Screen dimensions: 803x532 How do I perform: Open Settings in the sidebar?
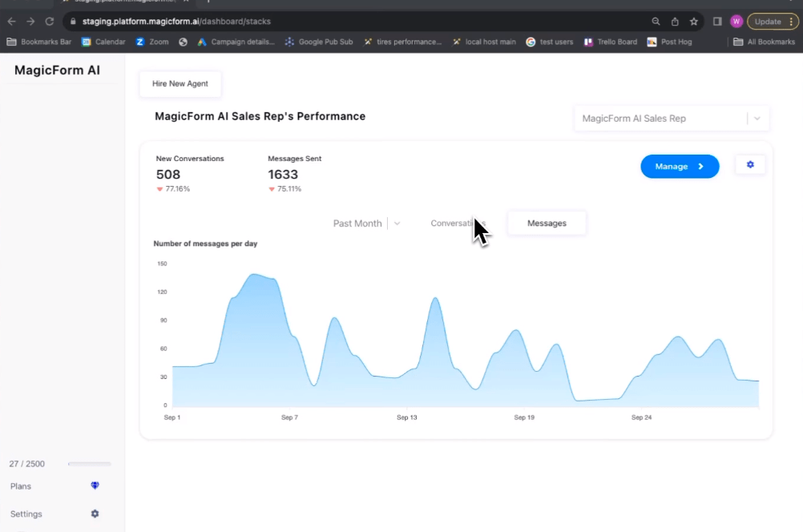pyautogui.click(x=54, y=514)
